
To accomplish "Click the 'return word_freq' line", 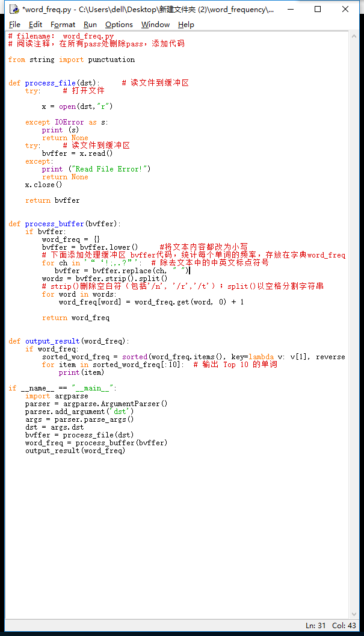I will [x=76, y=318].
